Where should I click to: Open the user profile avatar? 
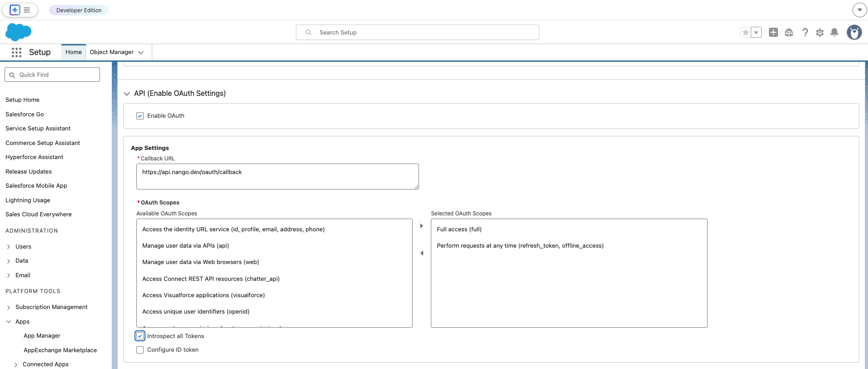854,32
